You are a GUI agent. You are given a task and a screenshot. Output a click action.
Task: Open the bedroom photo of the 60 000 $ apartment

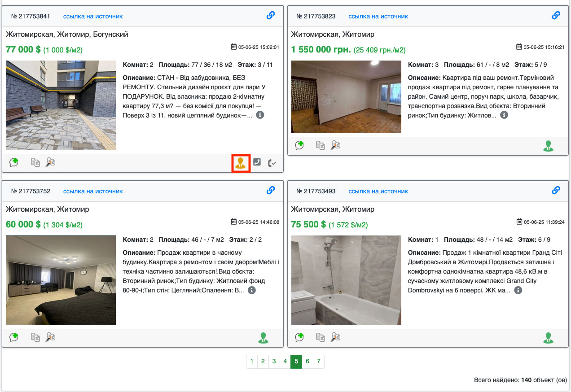[x=61, y=280]
